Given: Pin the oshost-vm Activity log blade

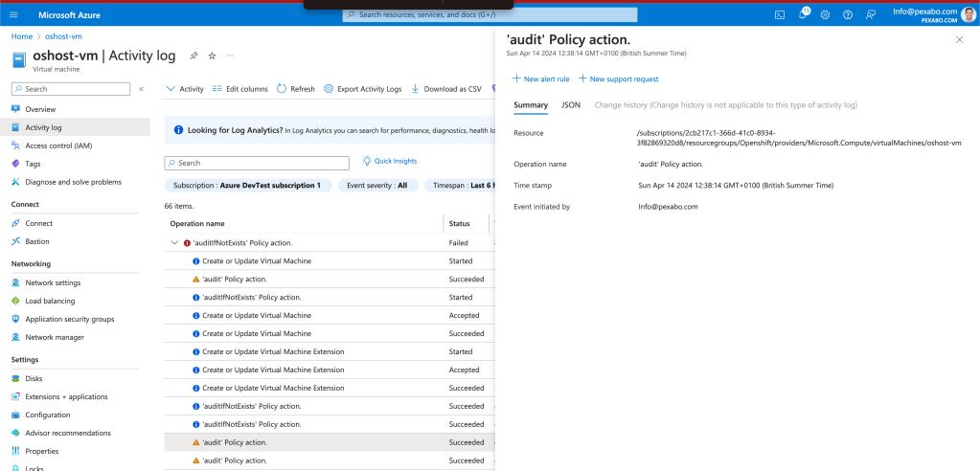Looking at the screenshot, I should 194,56.
